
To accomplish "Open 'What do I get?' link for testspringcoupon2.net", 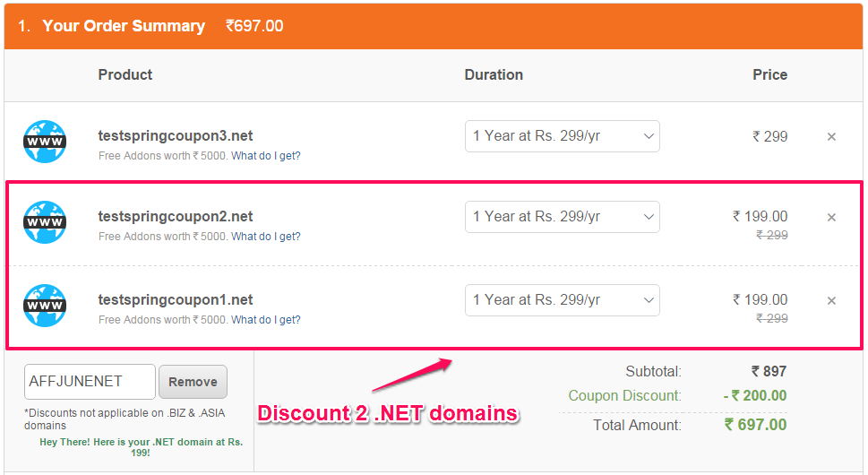I will pyautogui.click(x=266, y=237).
